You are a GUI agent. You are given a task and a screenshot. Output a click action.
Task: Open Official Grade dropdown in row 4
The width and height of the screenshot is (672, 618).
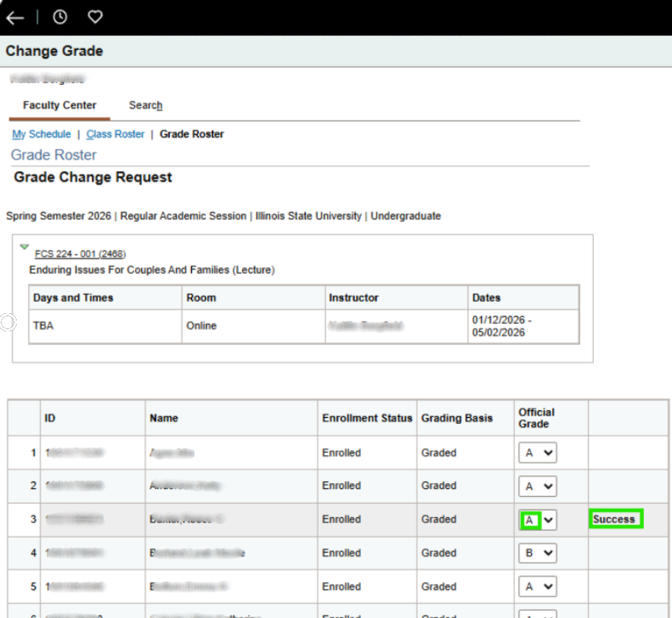pyautogui.click(x=538, y=553)
